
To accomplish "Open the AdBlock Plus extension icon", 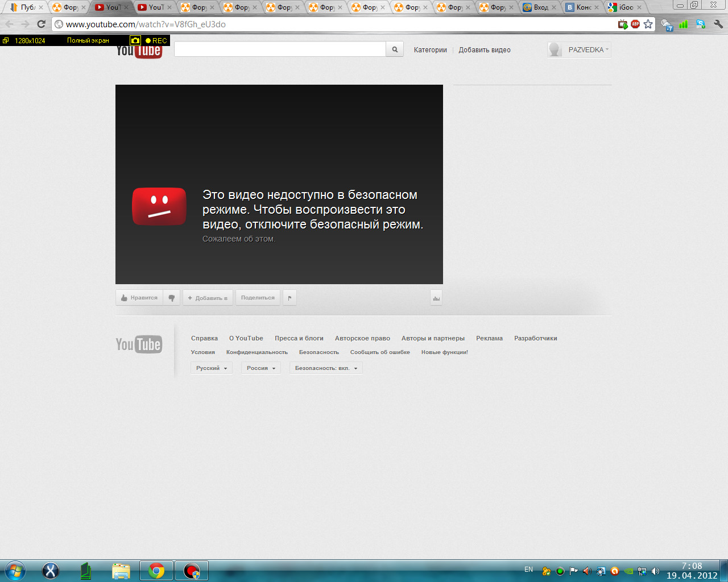I will [635, 24].
